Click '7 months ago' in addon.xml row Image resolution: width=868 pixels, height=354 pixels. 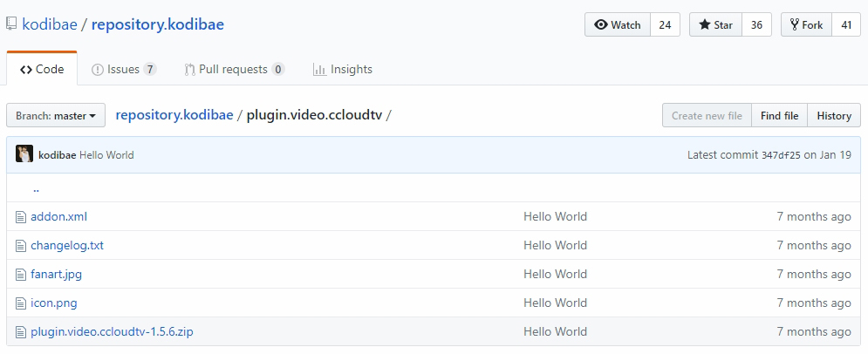814,216
